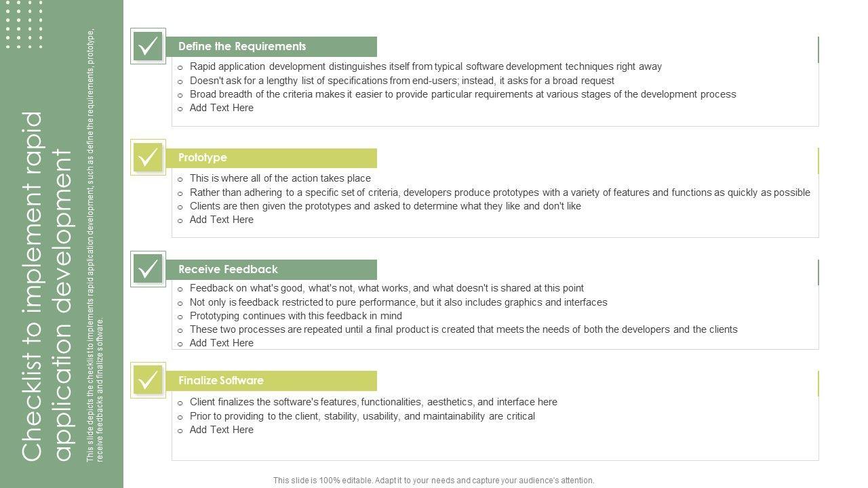Click "Add Text Here" under Define the Requirements

coord(221,108)
